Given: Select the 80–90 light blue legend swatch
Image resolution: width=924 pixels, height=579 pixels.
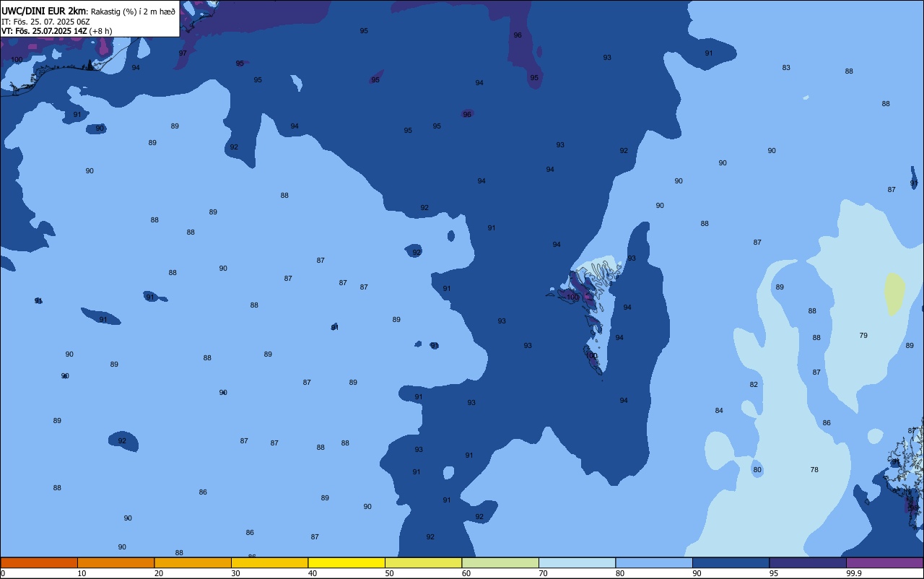Looking at the screenshot, I should (654, 562).
